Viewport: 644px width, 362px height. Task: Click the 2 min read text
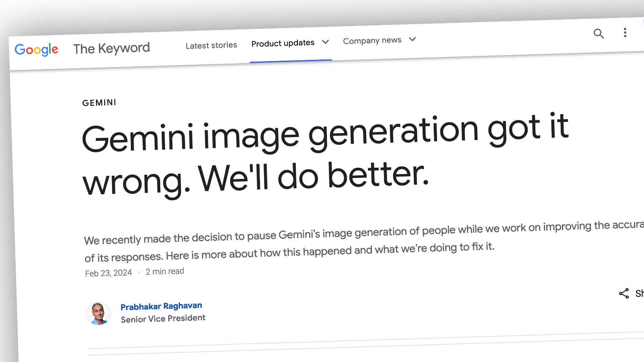165,271
